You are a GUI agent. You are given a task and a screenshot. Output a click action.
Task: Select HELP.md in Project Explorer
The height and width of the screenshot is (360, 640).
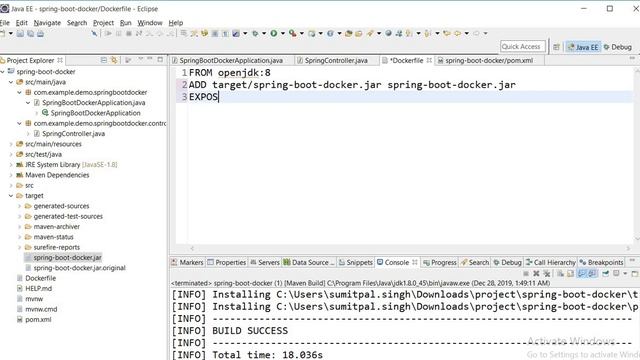(38, 289)
